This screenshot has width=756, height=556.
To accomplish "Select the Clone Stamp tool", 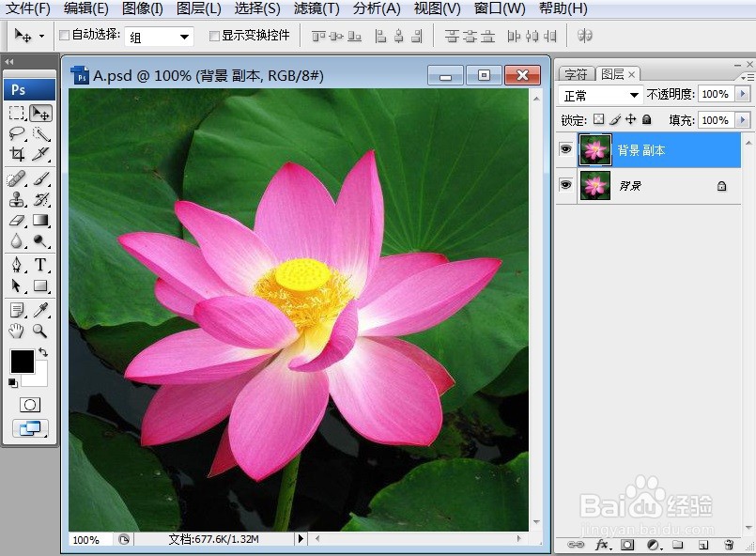I will tap(17, 199).
